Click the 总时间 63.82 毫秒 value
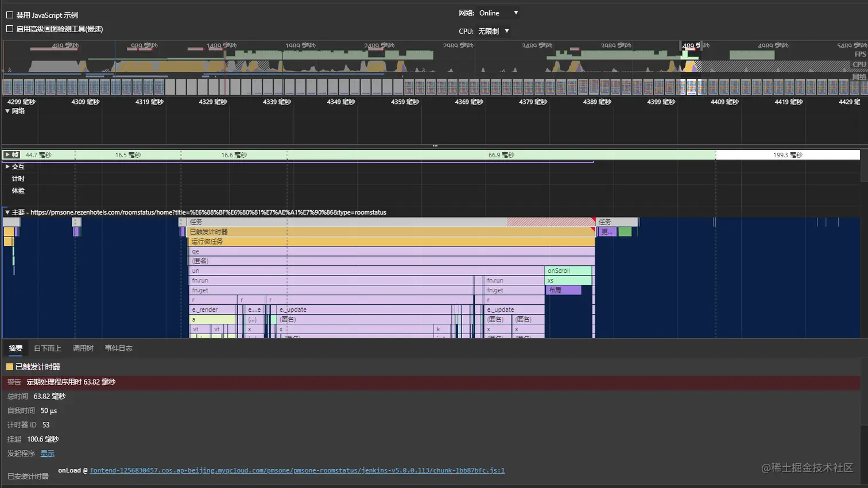This screenshot has height=488, width=868. tap(49, 396)
